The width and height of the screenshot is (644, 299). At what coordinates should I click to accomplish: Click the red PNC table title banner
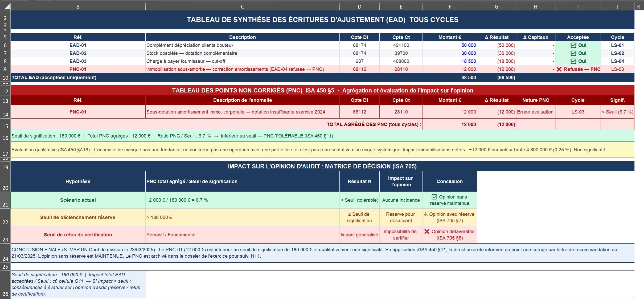tap(322, 91)
